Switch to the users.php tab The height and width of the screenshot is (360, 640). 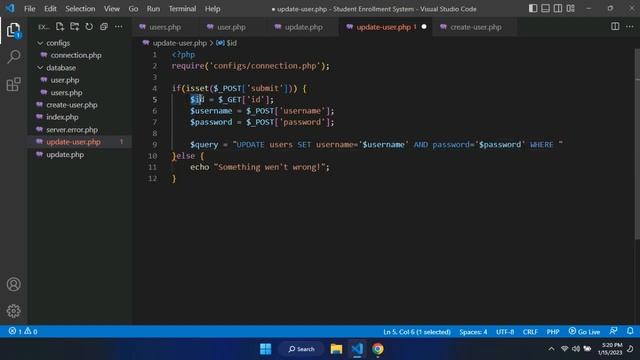point(164,27)
